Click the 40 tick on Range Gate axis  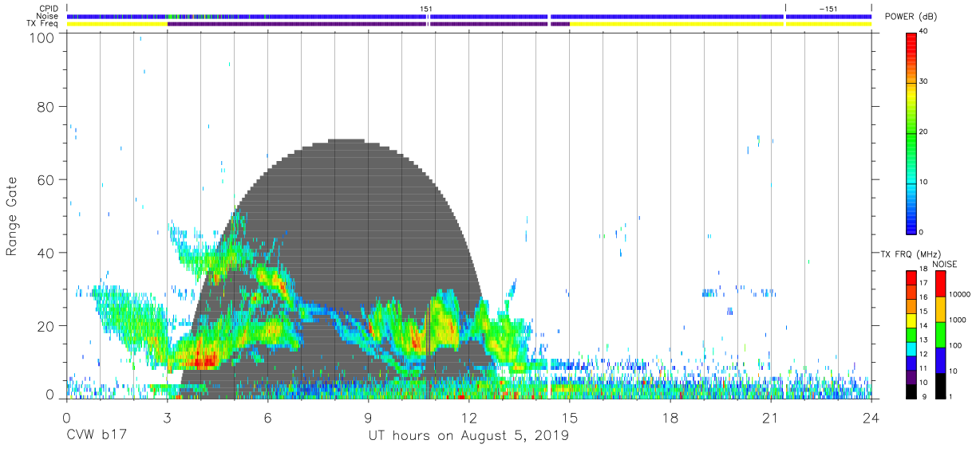pyautogui.click(x=45, y=253)
